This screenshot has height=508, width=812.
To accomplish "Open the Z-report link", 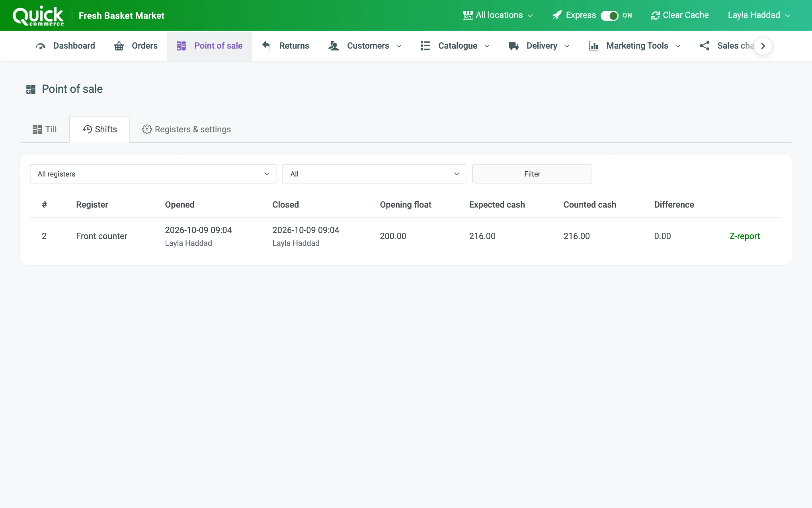I will [744, 236].
